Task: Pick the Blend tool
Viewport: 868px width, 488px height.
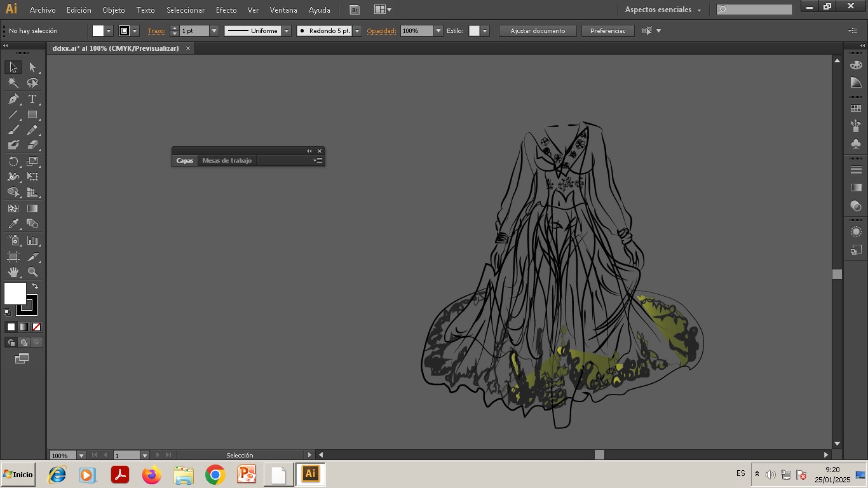Action: [x=32, y=224]
